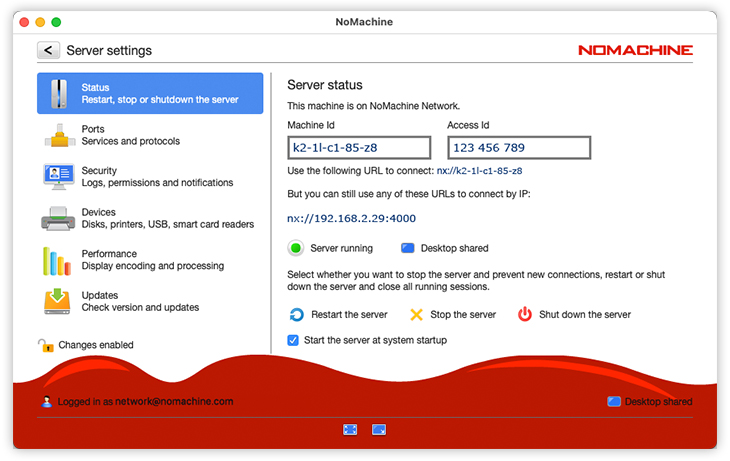Click in the Access Id field
The image size is (730, 461).
519,148
